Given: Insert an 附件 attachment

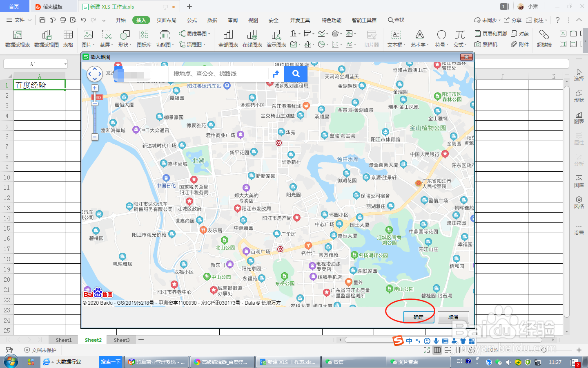Looking at the screenshot, I should (x=520, y=44).
